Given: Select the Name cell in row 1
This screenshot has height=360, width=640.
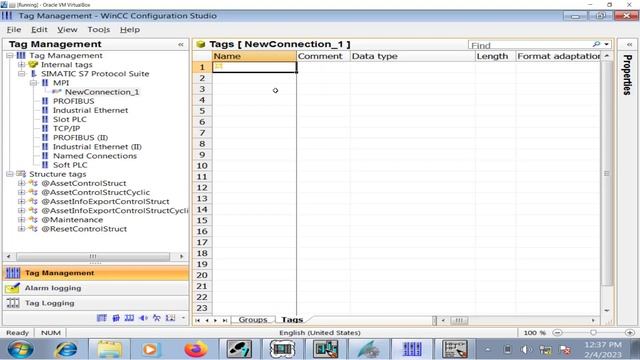Looking at the screenshot, I should point(254,67).
